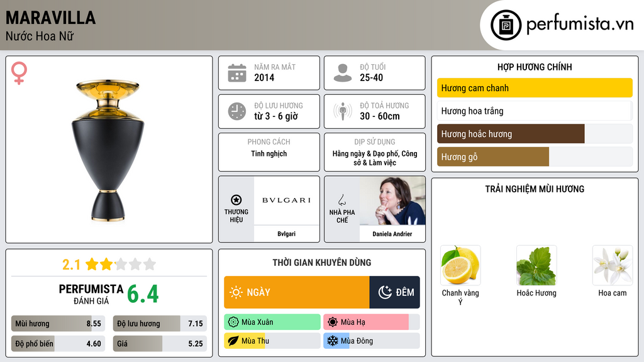This screenshot has width=644, height=362.
Task: Click the leaf icon for Mùa Thu
Action: click(x=233, y=341)
